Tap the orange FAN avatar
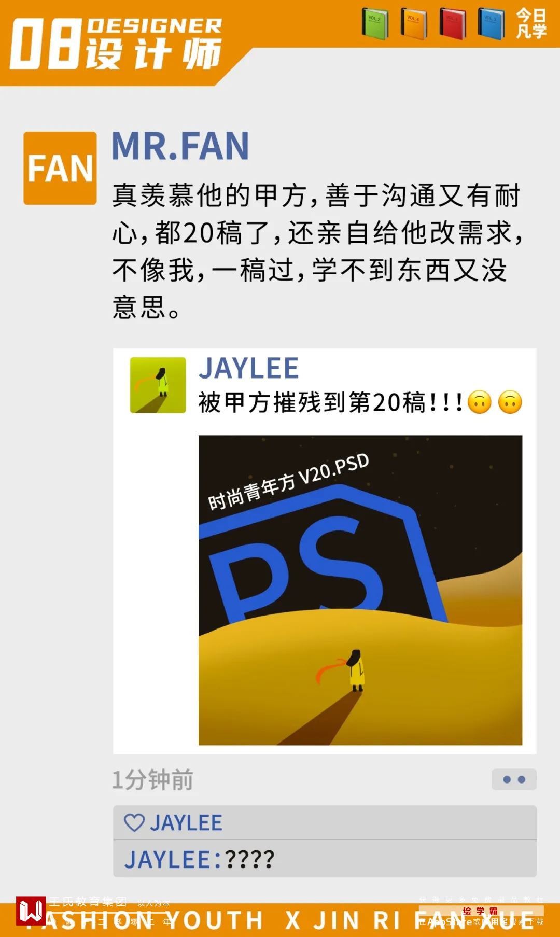The height and width of the screenshot is (937, 560). [60, 168]
